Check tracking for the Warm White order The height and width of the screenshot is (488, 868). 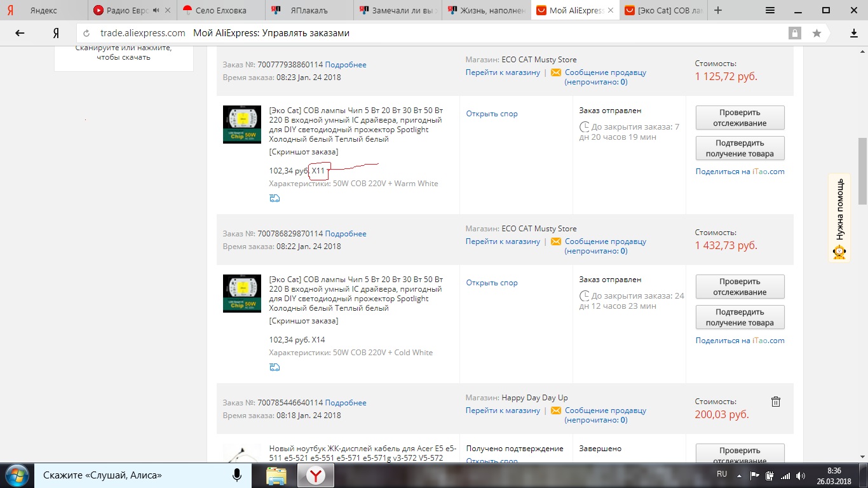point(740,118)
